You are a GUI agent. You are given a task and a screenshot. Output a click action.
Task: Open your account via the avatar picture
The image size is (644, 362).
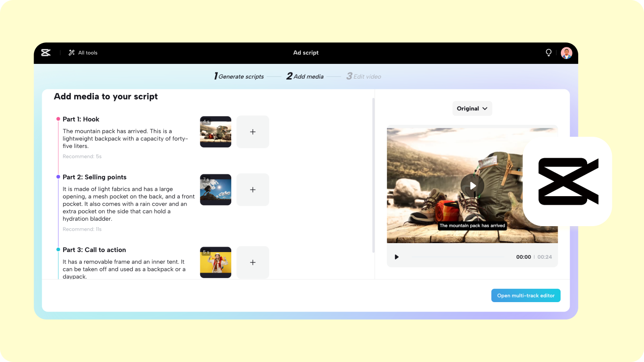point(566,52)
